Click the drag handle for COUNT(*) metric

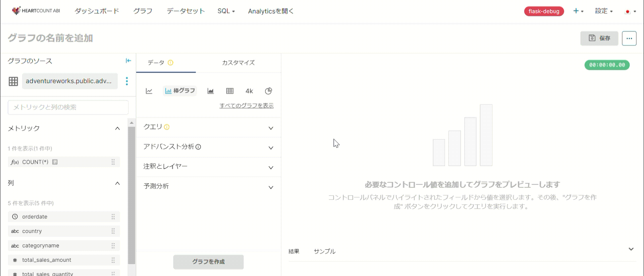(113, 162)
